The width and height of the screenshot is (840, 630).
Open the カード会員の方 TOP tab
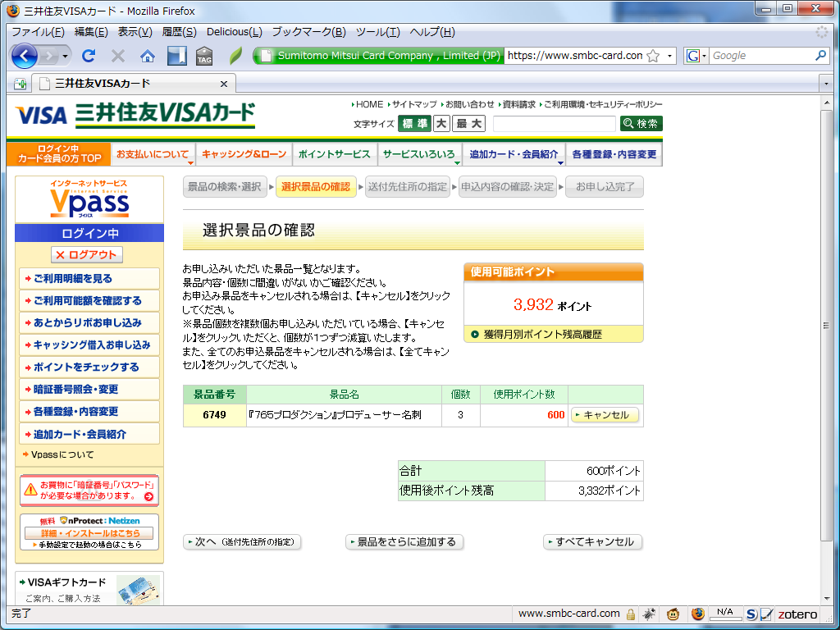(59, 153)
